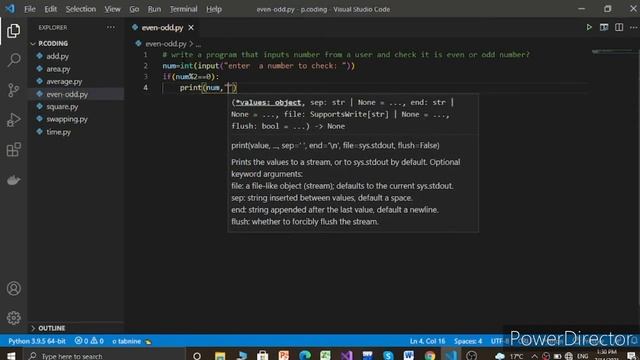This screenshot has width=640, height=360.
Task: Click the 17°C weather tray item
Action: tap(509, 356)
